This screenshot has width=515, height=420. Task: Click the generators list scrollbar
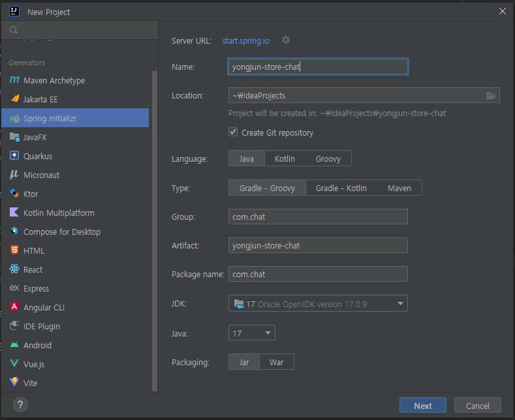coord(154,231)
